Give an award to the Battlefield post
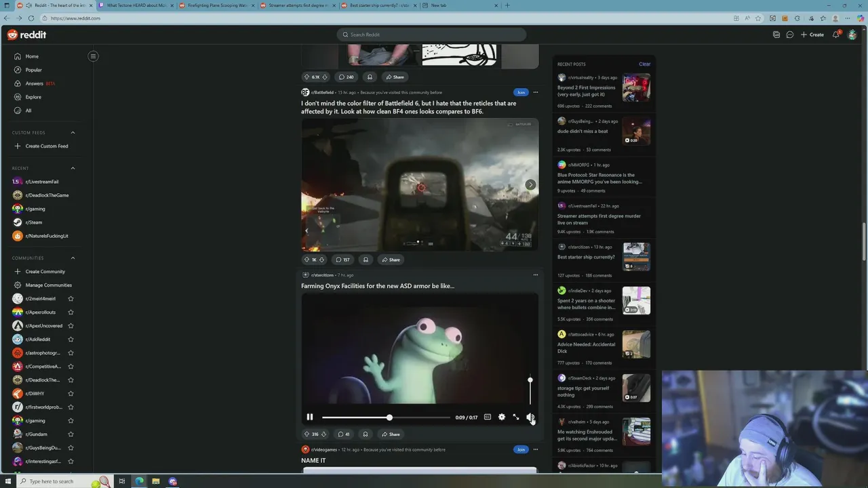868x488 pixels. (x=366, y=260)
